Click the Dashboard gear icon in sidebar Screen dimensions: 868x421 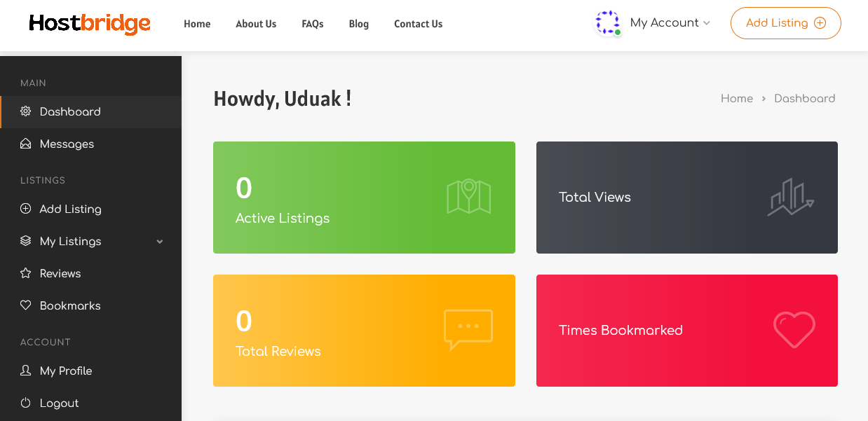(x=26, y=111)
